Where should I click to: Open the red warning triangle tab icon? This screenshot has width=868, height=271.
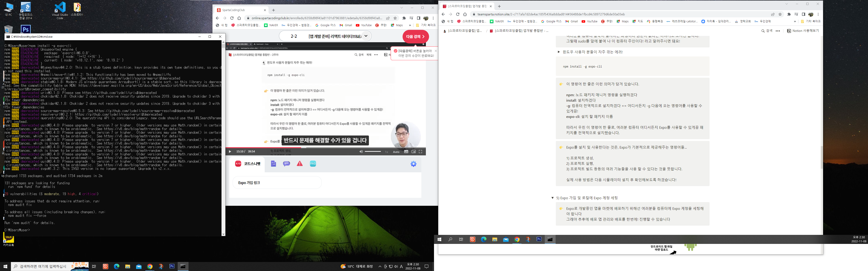point(300,164)
